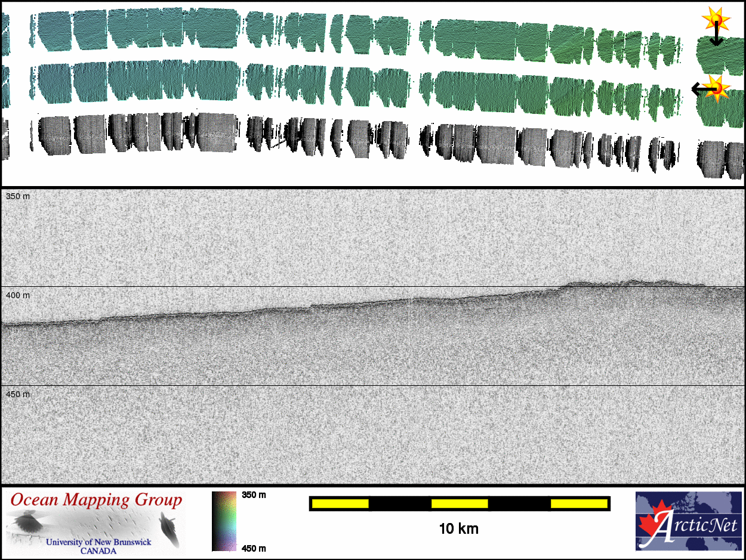The image size is (746, 560).
Task: Click right ship silhouette in Ocean Mapping logo
Action: click(169, 528)
